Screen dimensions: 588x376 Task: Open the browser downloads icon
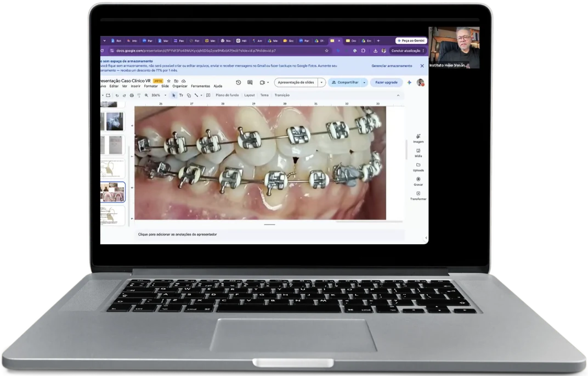375,50
